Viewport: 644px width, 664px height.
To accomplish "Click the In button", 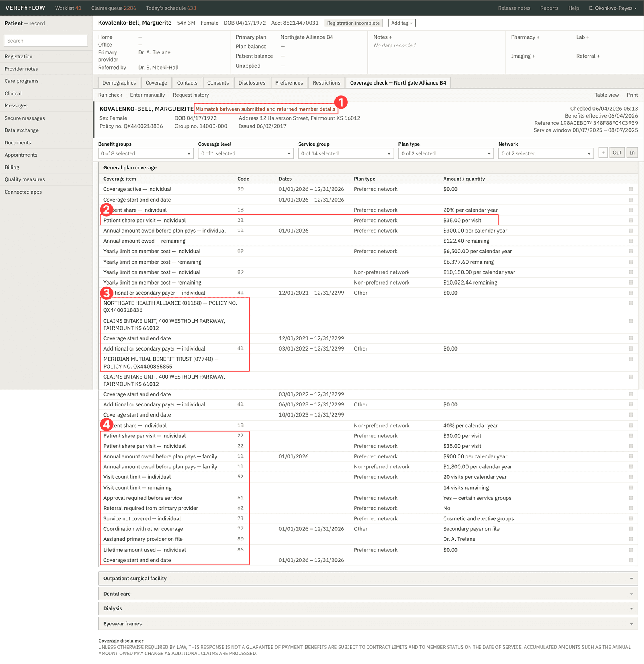I will (x=632, y=153).
